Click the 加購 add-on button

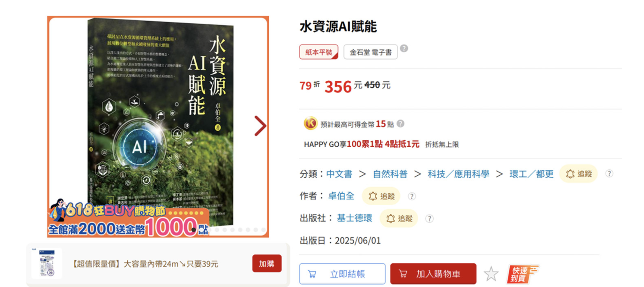(x=267, y=263)
